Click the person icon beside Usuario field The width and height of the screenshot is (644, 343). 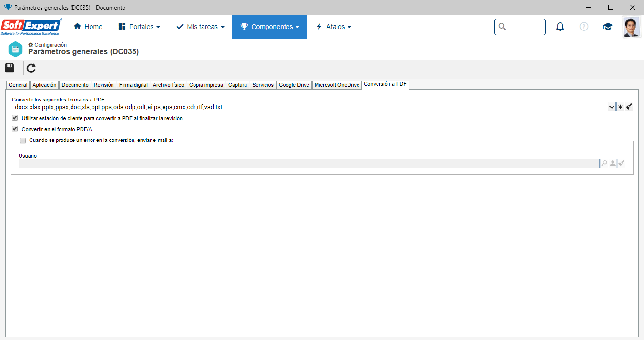pos(613,163)
